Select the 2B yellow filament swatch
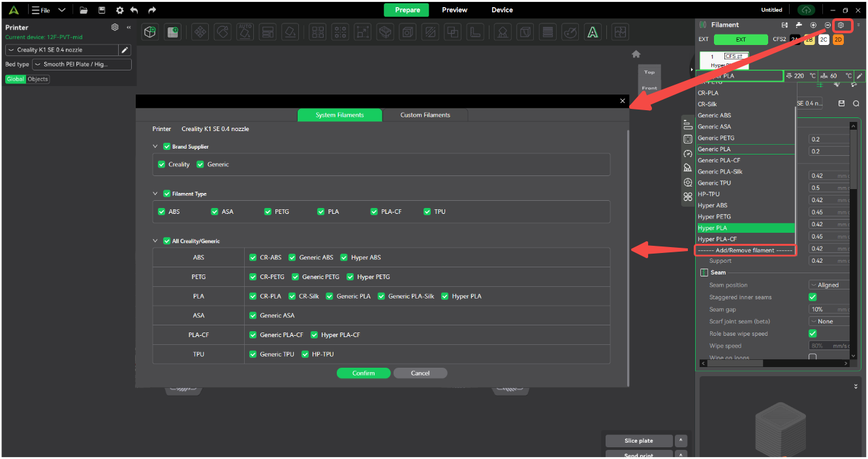This screenshot has width=868, height=459. click(x=809, y=40)
